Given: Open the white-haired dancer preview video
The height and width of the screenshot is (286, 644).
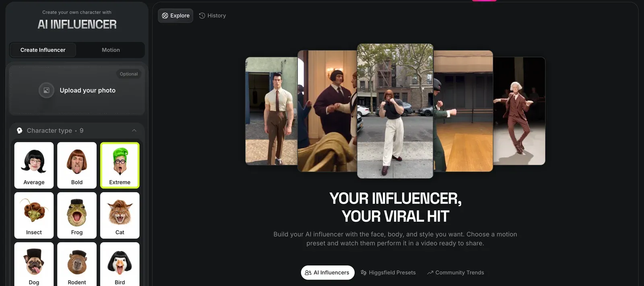Looking at the screenshot, I should [x=519, y=111].
